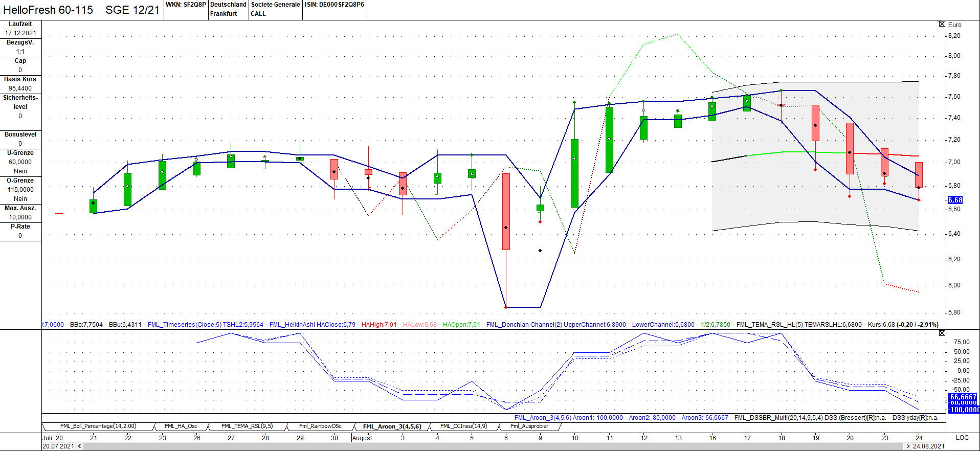Click the Aroon3:-66,6667 legend entry
Image resolution: width=980 pixels, height=451 pixels.
(x=705, y=418)
